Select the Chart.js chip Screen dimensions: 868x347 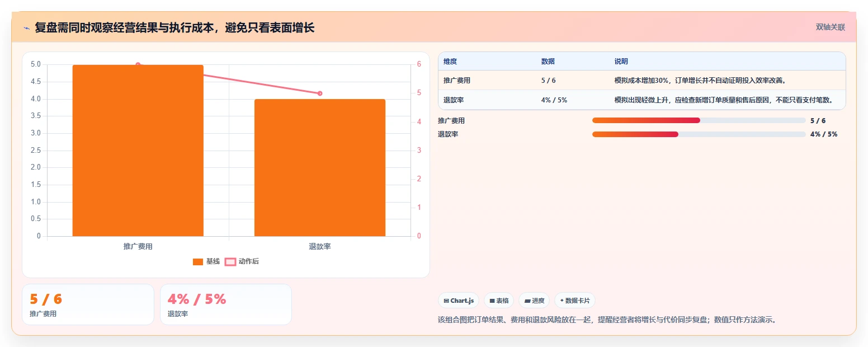[459, 301]
